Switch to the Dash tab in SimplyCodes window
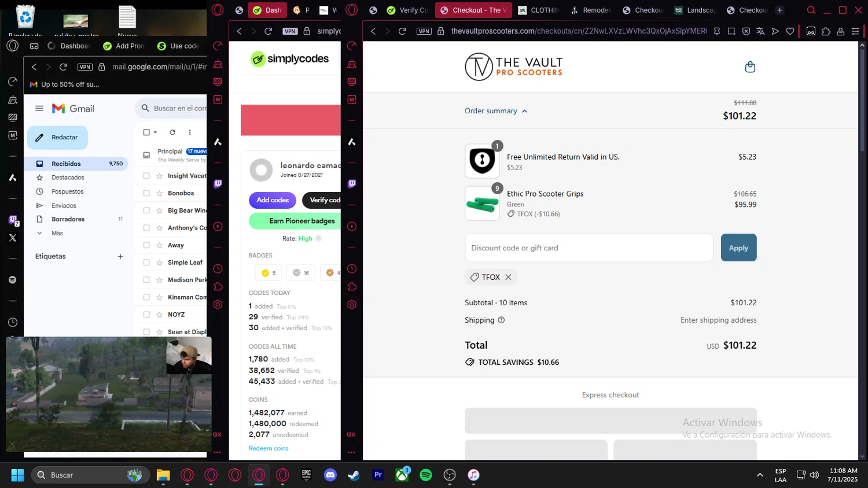868x488 pixels. (267, 10)
